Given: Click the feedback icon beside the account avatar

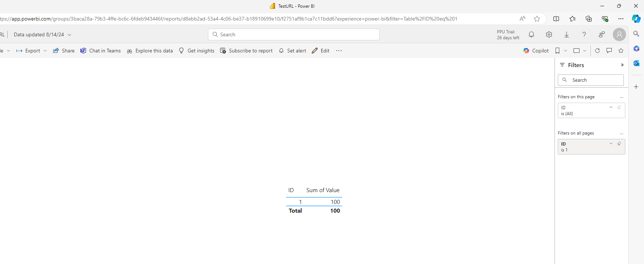Looking at the screenshot, I should point(601,34).
